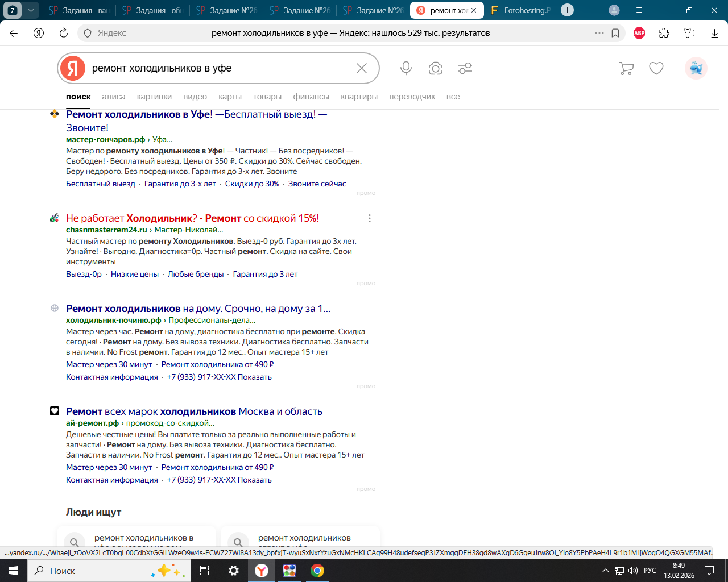Click the Windows taskbar search box
728x582 pixels.
108,571
